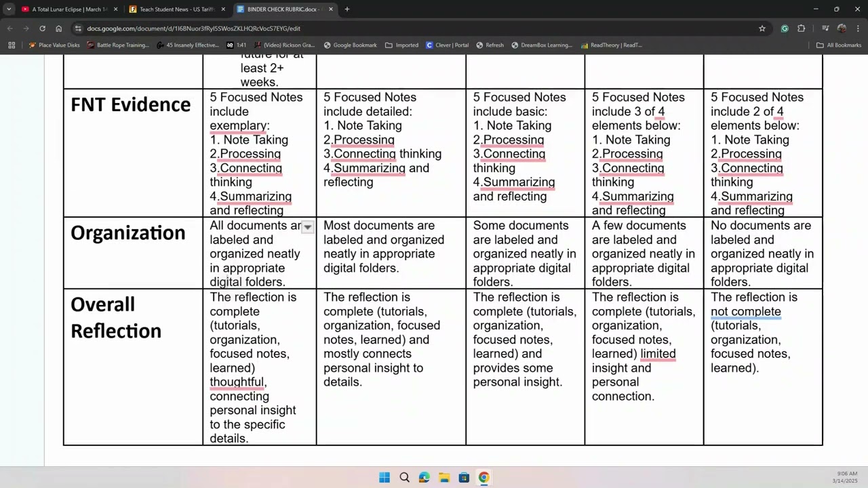The image size is (868, 488).
Task: Click the FNT Evidence row heading
Action: pos(131,104)
